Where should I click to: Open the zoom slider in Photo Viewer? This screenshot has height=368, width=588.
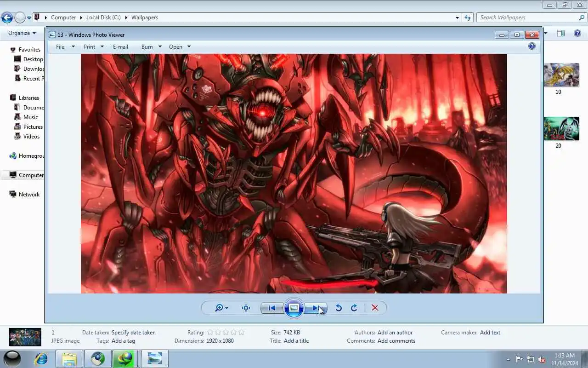coord(221,308)
